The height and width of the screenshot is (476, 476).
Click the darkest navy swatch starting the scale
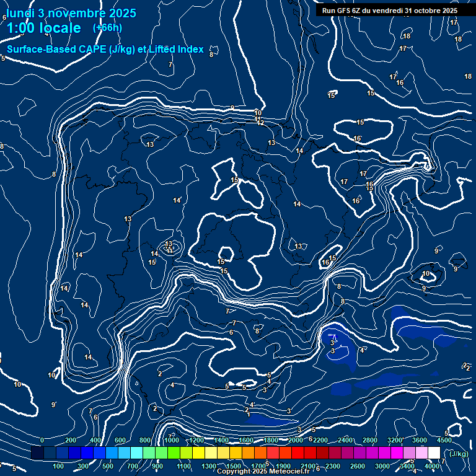(x=38, y=452)
